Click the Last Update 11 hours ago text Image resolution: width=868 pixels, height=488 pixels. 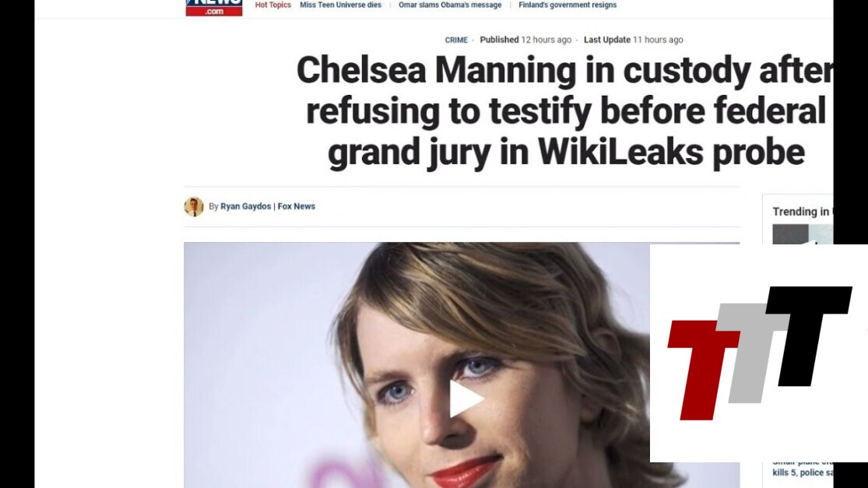pyautogui.click(x=633, y=40)
